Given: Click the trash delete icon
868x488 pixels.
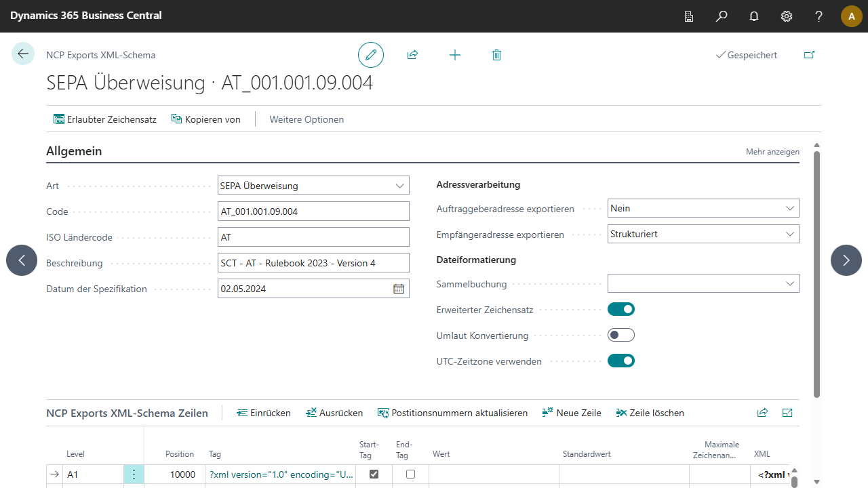Looking at the screenshot, I should [x=496, y=55].
